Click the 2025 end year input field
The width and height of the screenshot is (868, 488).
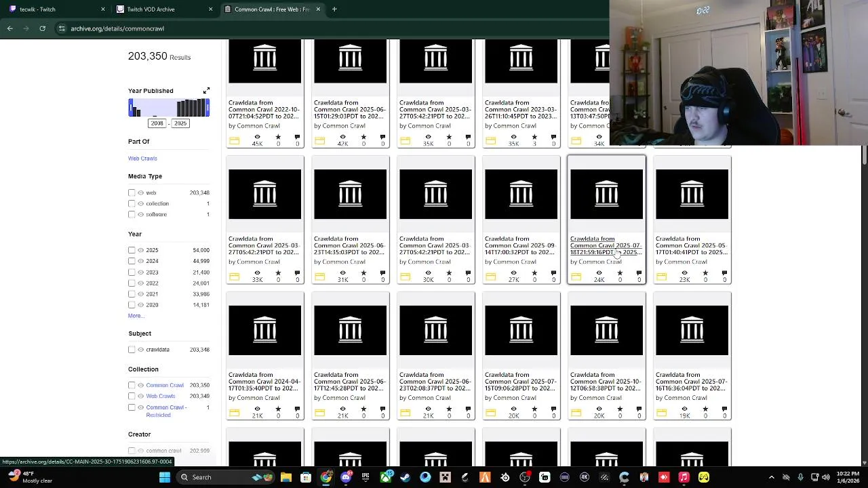tap(180, 123)
